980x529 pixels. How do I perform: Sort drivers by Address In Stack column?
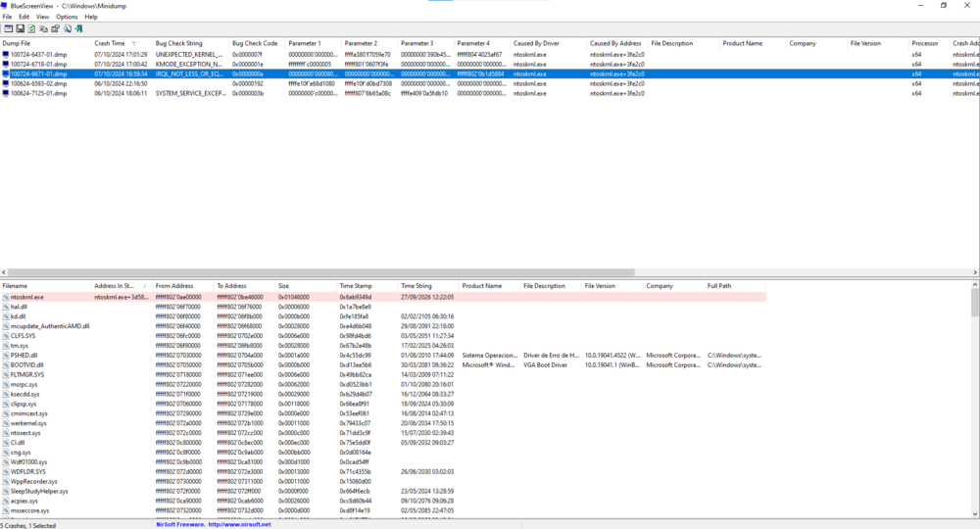click(114, 286)
